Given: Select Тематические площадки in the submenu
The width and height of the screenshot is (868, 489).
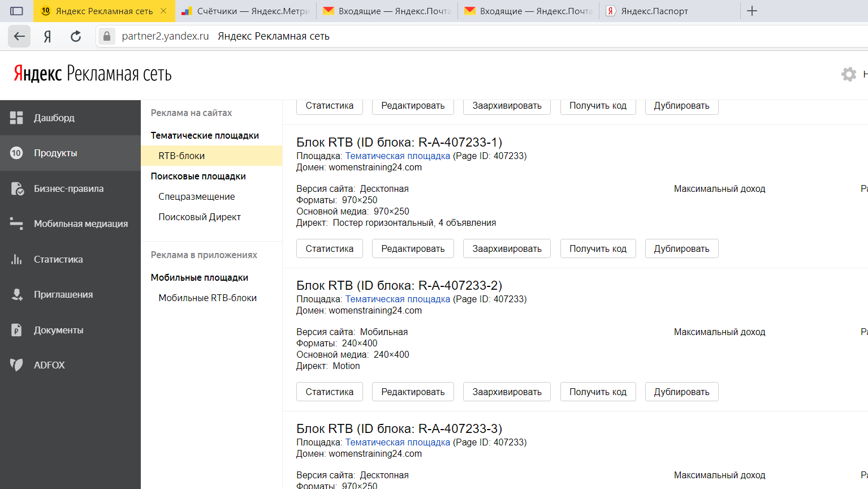Looking at the screenshot, I should point(205,135).
